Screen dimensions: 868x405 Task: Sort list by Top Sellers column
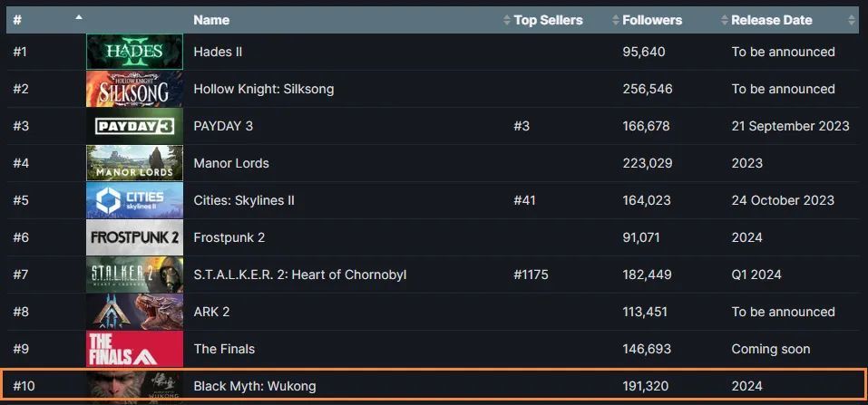click(548, 20)
